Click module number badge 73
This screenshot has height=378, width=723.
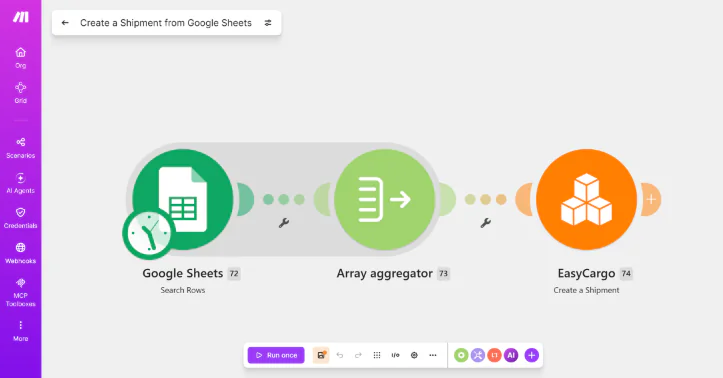click(x=444, y=273)
